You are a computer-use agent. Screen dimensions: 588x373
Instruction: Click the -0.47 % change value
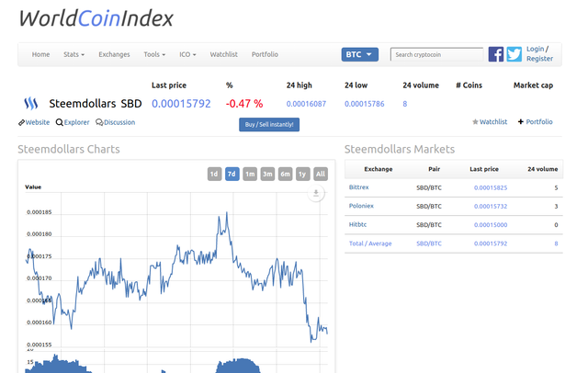click(244, 104)
